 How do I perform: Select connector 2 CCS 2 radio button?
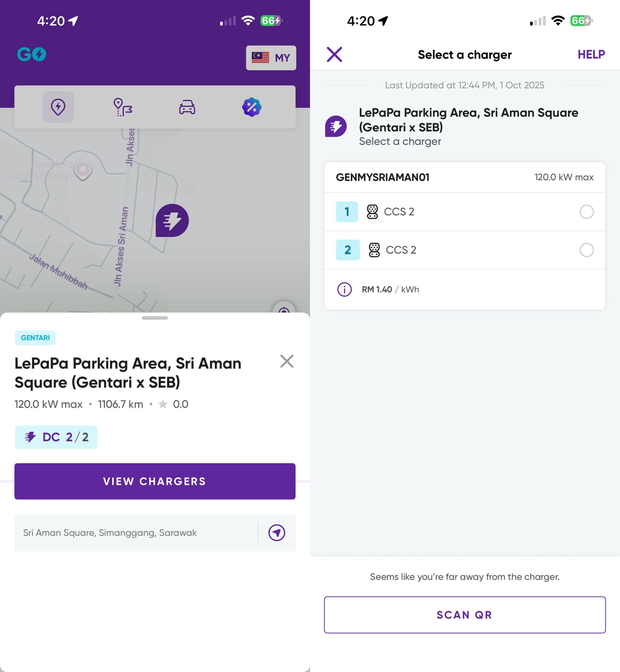[x=586, y=250]
